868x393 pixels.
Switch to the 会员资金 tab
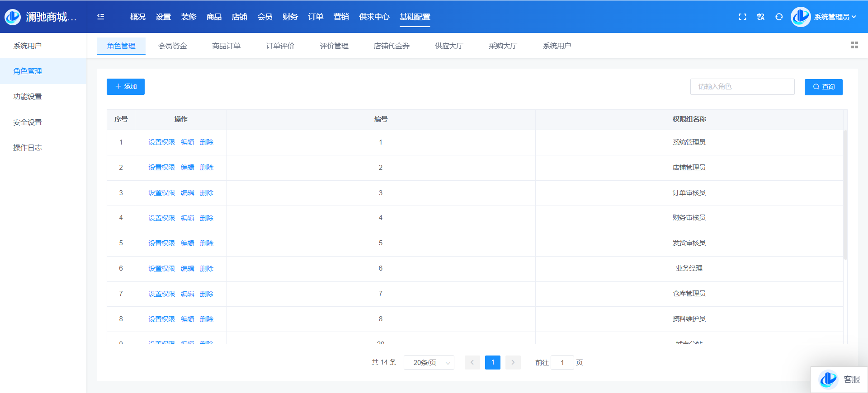pyautogui.click(x=172, y=46)
